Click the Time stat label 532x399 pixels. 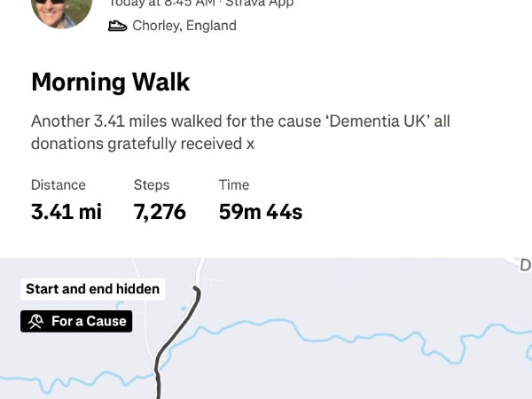click(234, 184)
